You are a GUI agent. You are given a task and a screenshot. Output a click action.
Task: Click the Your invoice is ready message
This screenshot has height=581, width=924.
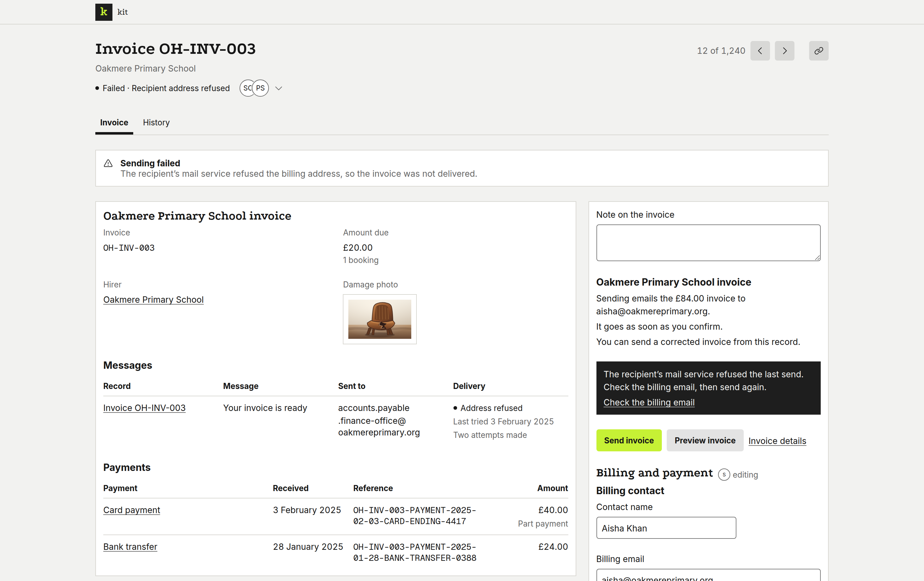[x=265, y=408]
